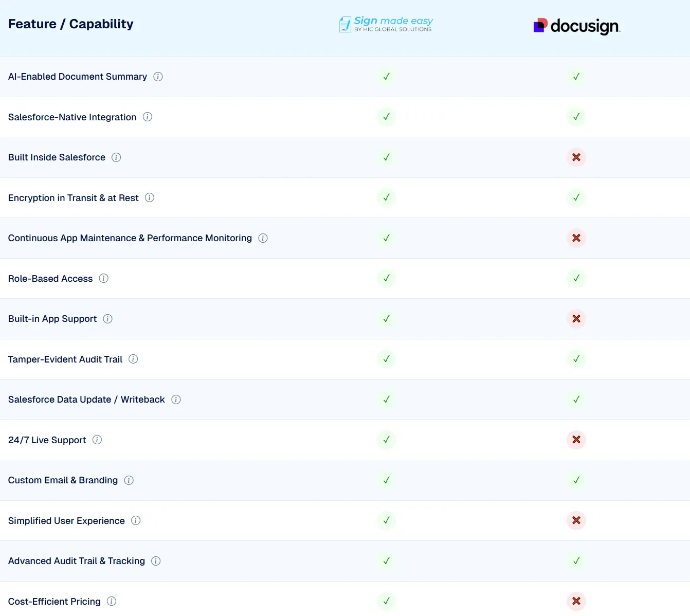Click docusign checkmark for Custom Email & Branding

pyautogui.click(x=576, y=480)
